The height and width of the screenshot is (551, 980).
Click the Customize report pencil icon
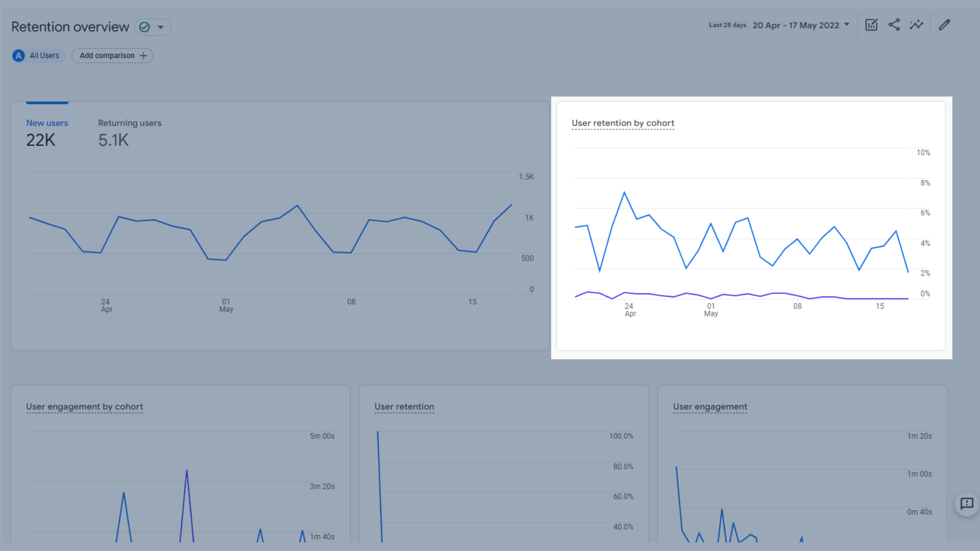944,25
